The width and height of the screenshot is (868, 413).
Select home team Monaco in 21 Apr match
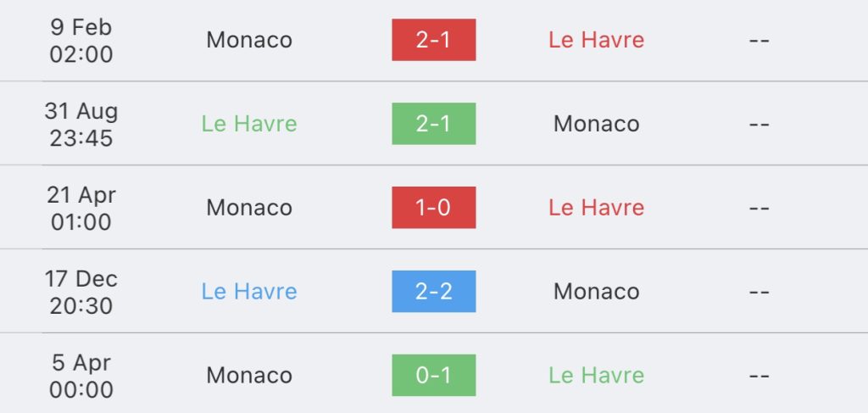coord(249,208)
